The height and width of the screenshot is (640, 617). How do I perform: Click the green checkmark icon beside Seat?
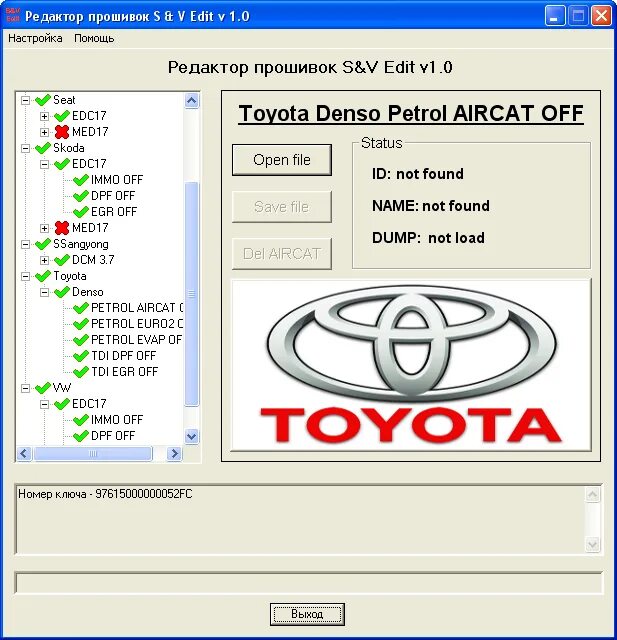point(43,100)
